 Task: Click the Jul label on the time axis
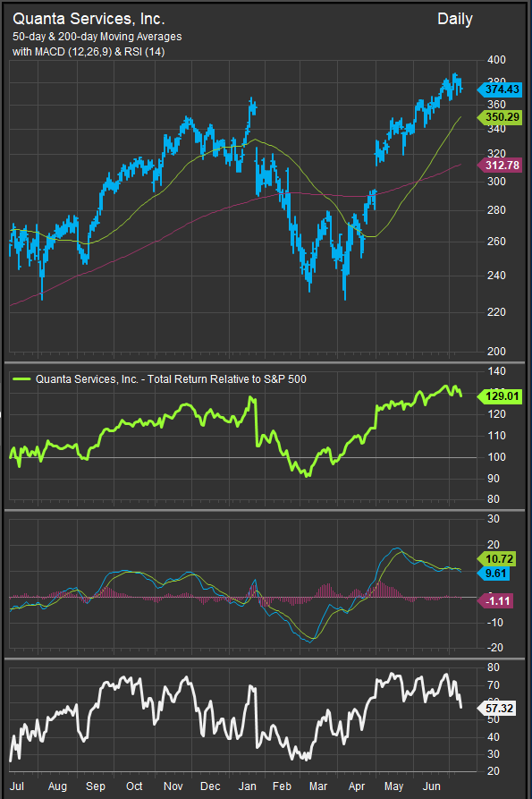coord(17,786)
